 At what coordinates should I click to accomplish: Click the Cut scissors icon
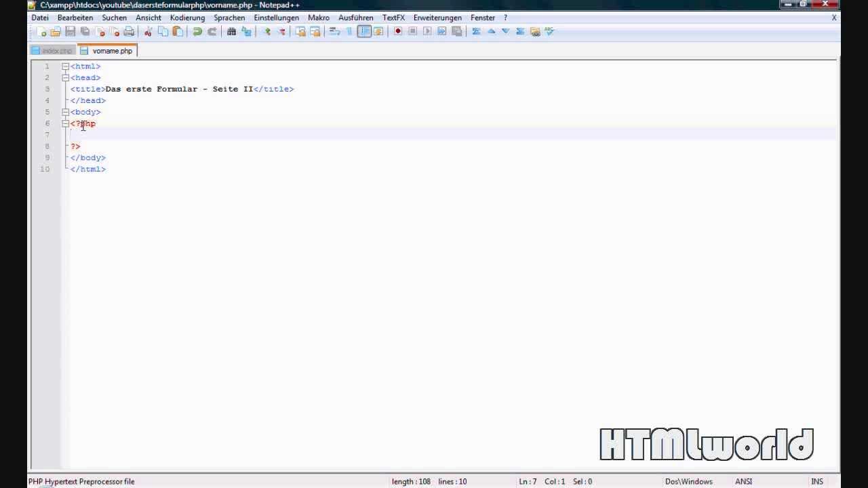tap(148, 32)
